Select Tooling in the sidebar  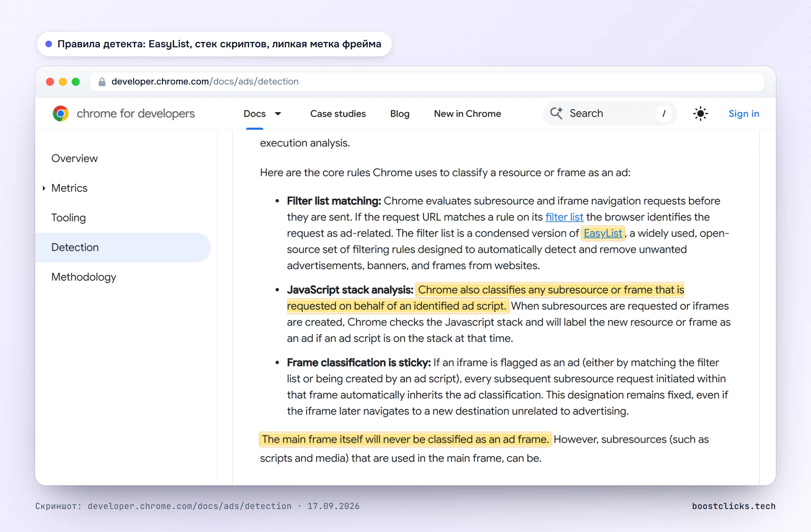pyautogui.click(x=69, y=218)
